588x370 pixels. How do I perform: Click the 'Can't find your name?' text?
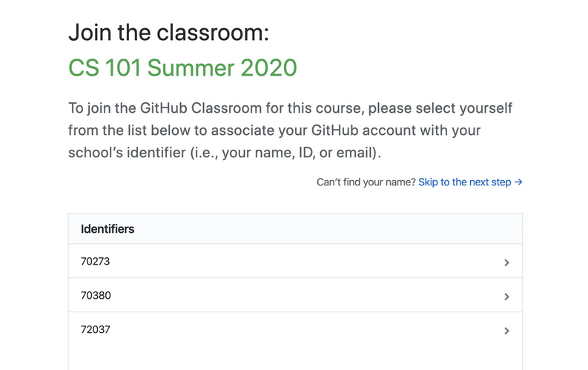366,182
